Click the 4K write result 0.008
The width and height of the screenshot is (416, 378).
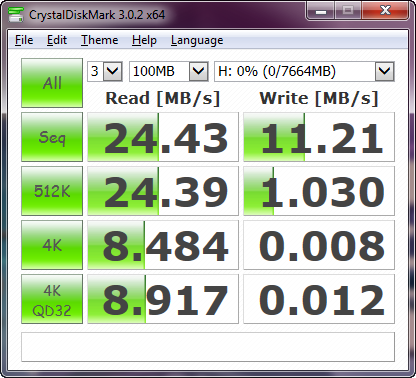(319, 245)
